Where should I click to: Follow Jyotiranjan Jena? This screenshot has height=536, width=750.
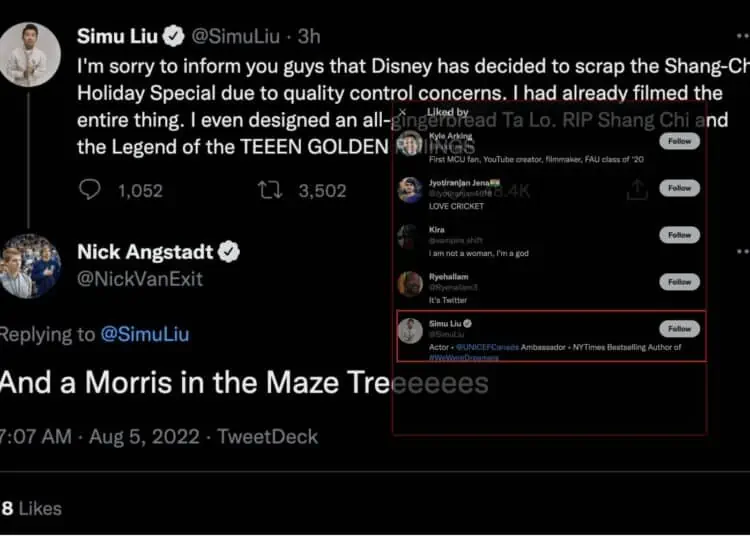point(679,188)
